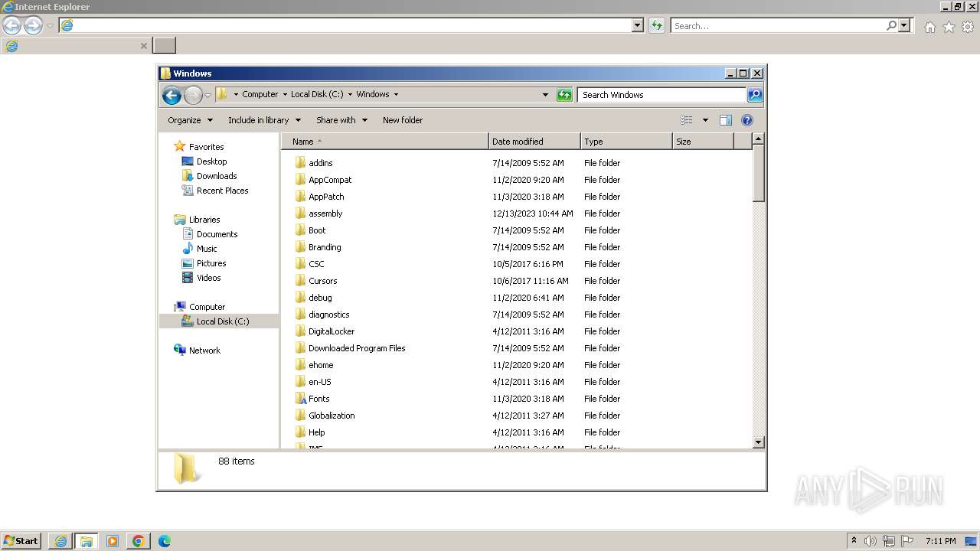
Task: Select the Cursors folder
Action: click(x=322, y=281)
